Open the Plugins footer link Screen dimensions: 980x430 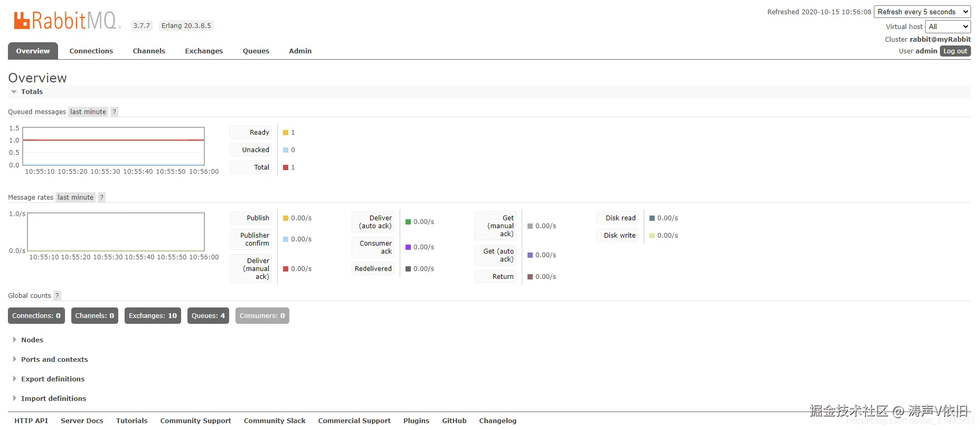coord(417,420)
